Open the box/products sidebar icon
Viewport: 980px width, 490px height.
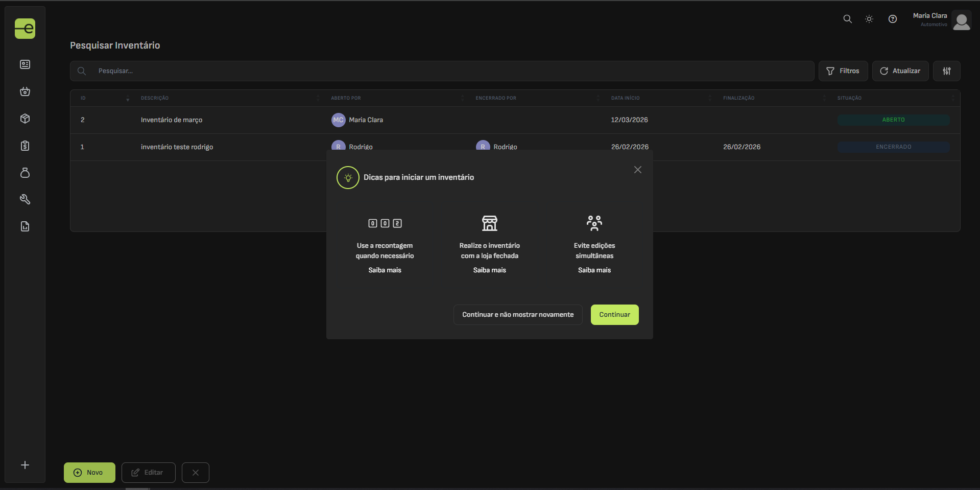25,119
